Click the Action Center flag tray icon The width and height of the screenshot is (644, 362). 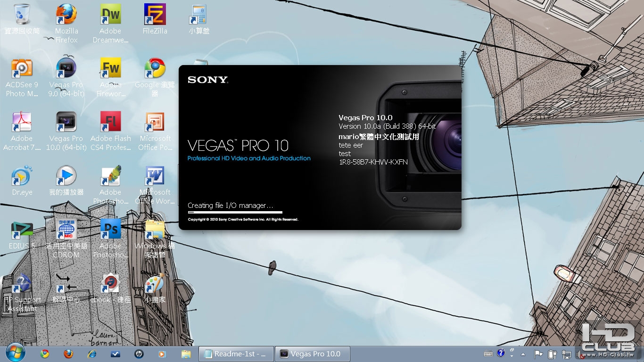coord(538,354)
